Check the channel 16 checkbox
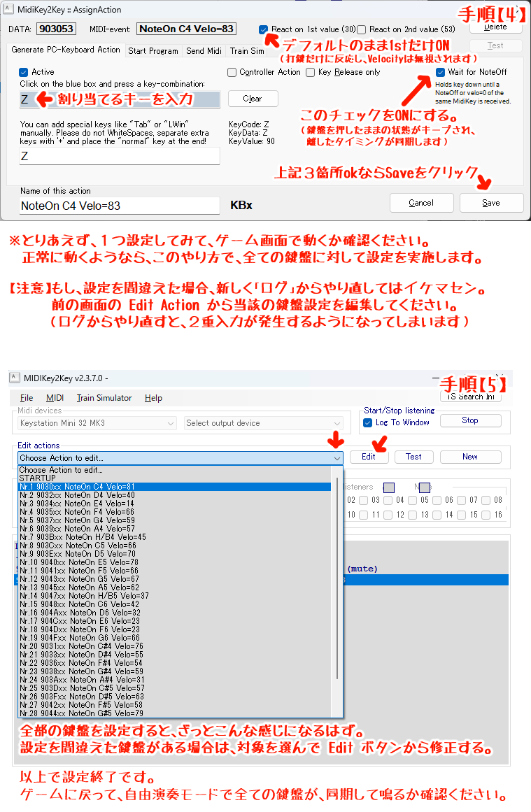Image resolution: width=531 pixels, height=812 pixels. (x=486, y=515)
